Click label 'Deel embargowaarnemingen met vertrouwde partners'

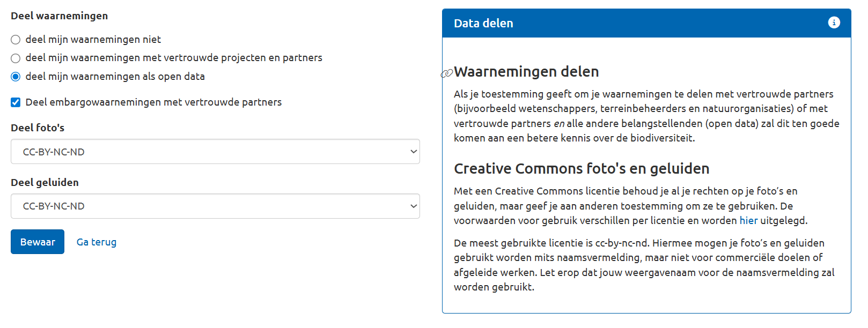153,102
